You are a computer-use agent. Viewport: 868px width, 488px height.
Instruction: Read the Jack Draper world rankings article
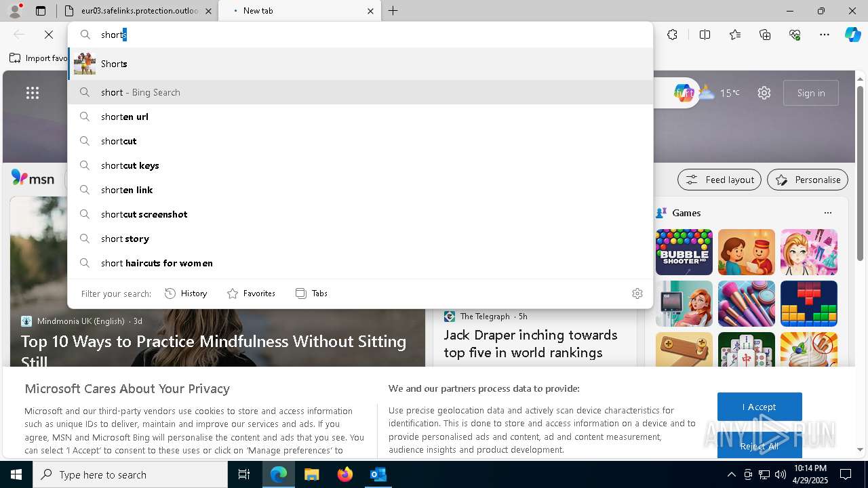pos(530,344)
